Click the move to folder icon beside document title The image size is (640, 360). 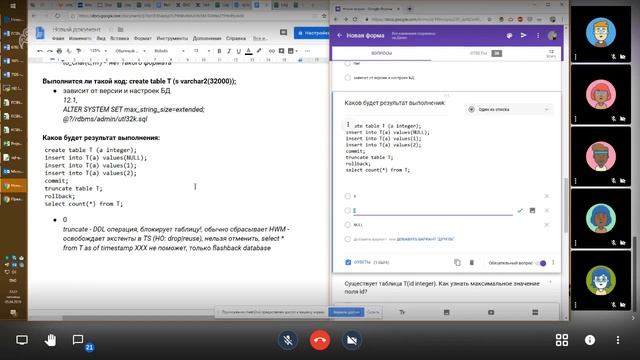click(x=120, y=29)
